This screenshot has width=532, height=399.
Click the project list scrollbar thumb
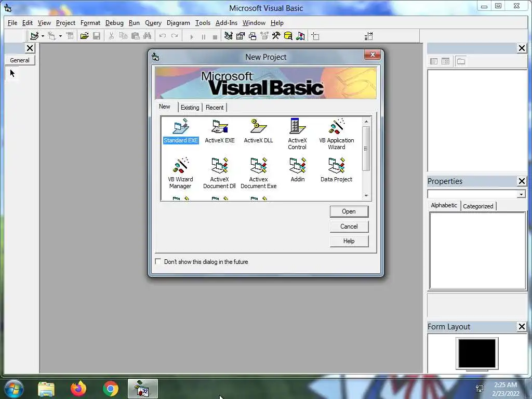[366, 149]
